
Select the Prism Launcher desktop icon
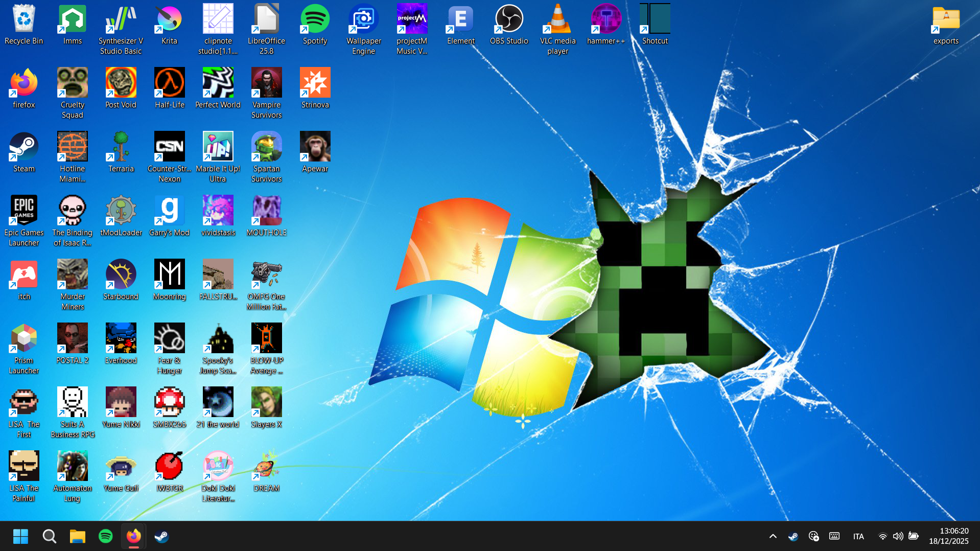(x=24, y=349)
